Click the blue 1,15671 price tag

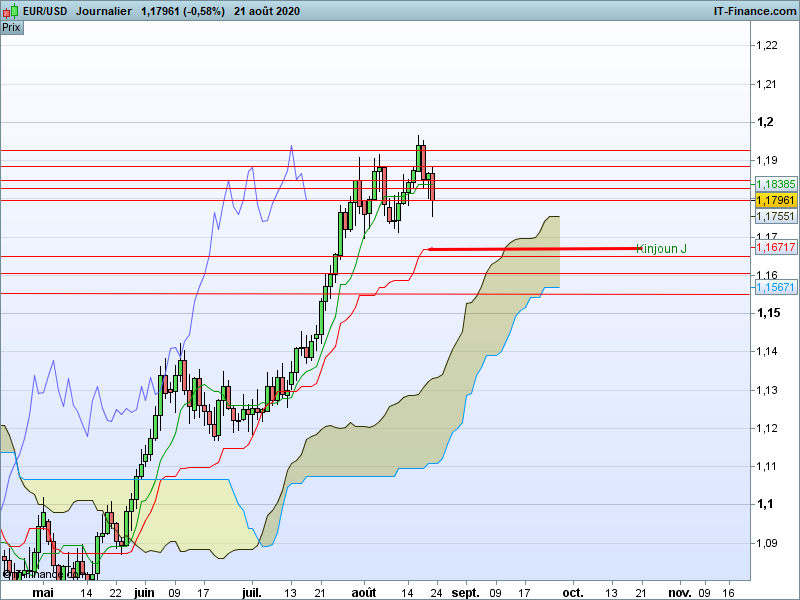pos(776,287)
